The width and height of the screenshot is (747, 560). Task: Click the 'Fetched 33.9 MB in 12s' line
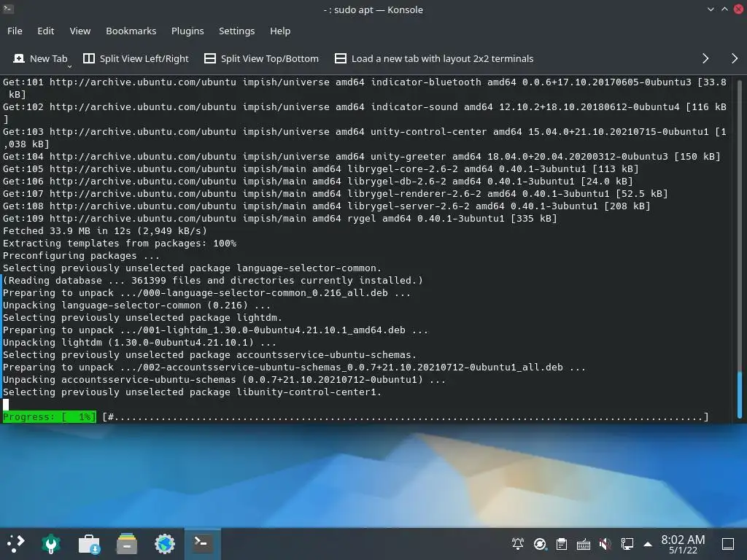(x=105, y=231)
